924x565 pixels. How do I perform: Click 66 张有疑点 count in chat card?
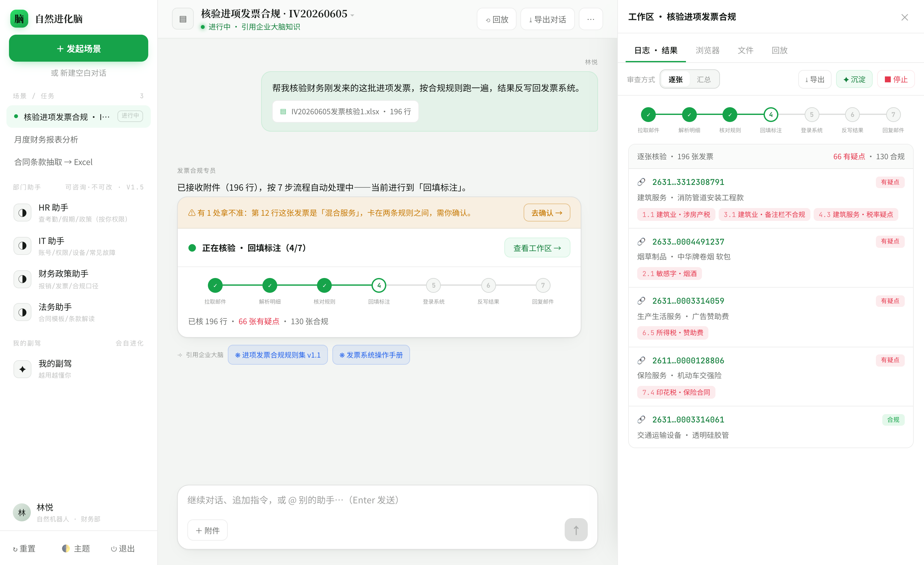pyautogui.click(x=259, y=321)
